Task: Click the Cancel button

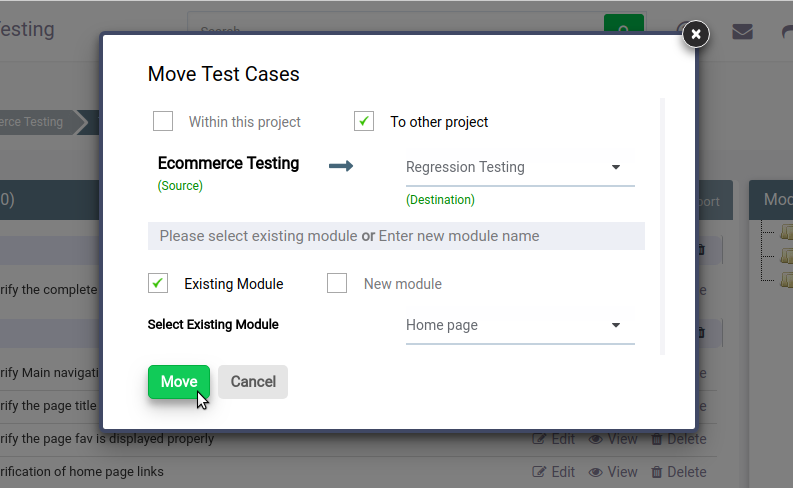Action: pos(253,382)
